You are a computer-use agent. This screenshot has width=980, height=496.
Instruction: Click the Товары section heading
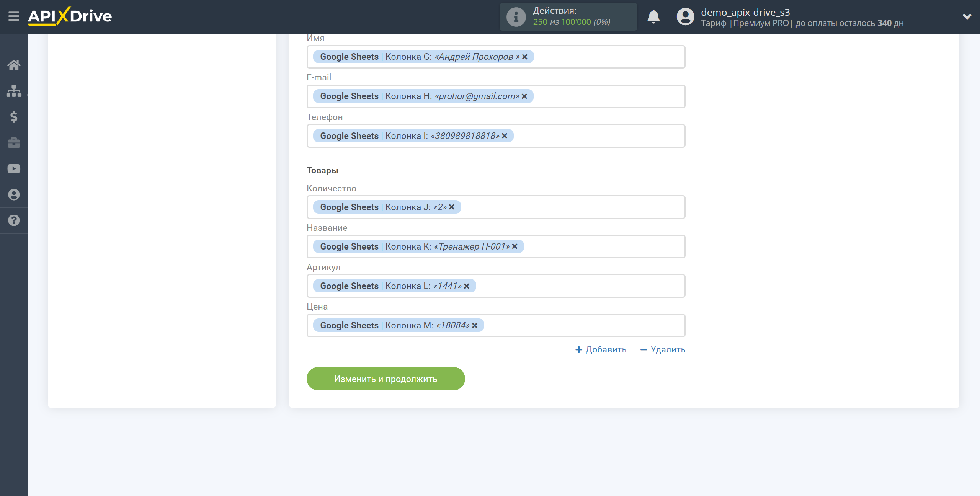pos(322,170)
